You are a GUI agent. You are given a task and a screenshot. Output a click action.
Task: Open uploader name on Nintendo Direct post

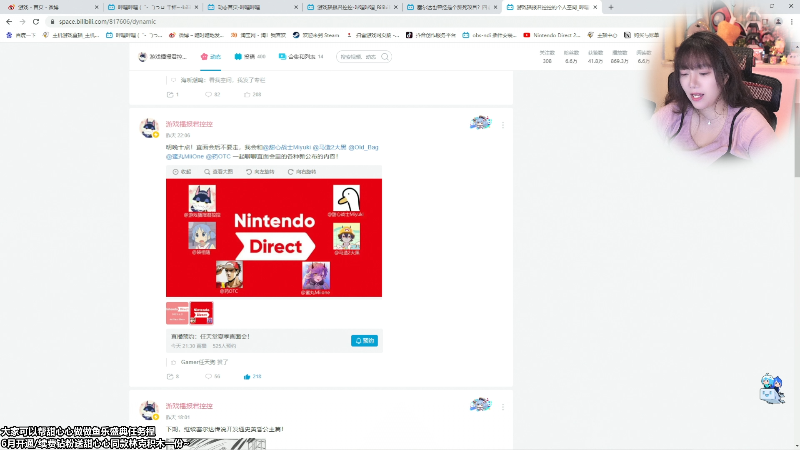[189, 124]
